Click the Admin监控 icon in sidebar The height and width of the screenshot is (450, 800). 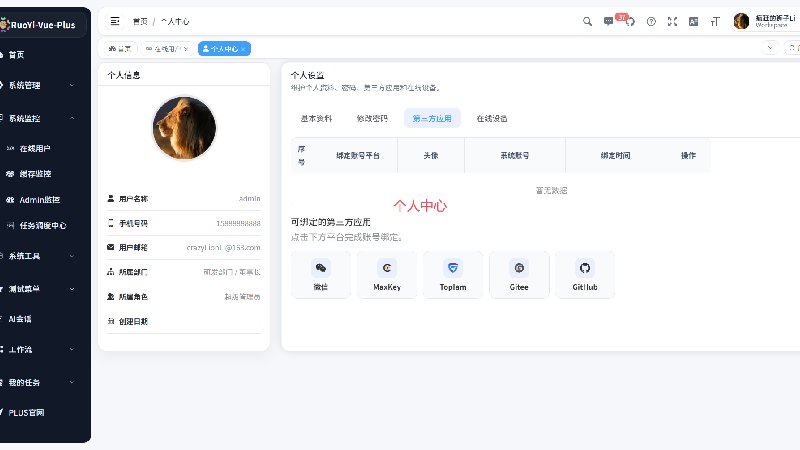[10, 199]
